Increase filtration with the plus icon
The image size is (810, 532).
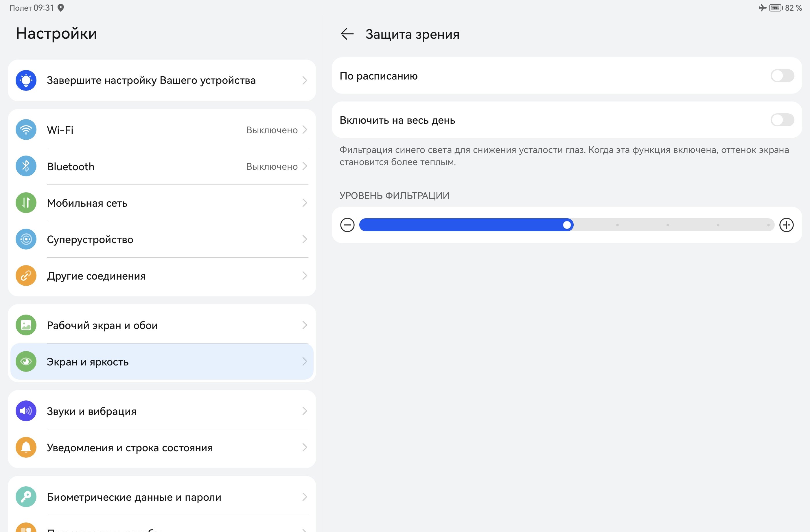786,225
